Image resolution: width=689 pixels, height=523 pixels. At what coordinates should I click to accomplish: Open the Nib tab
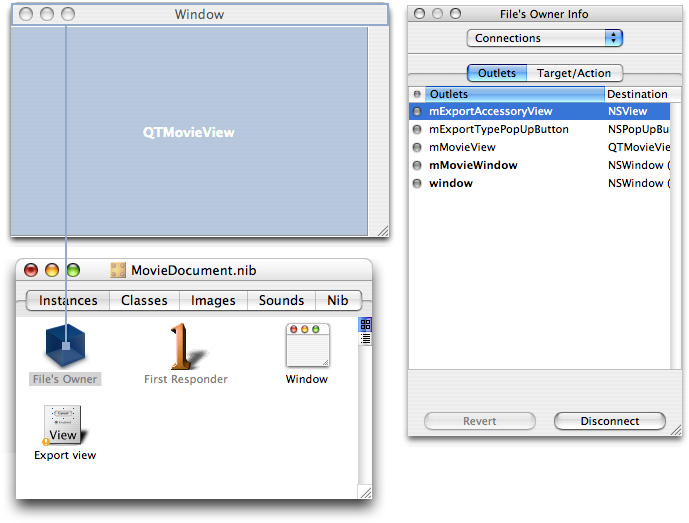click(338, 300)
